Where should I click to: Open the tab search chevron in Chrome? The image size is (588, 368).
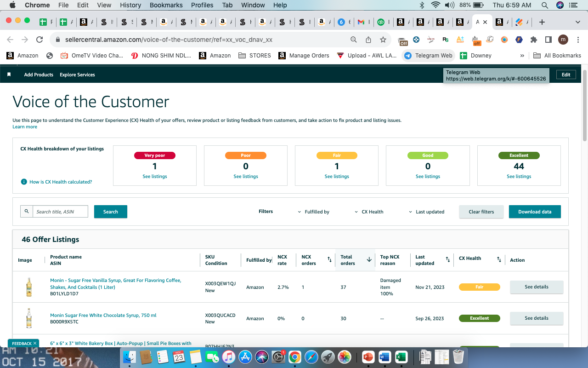pyautogui.click(x=578, y=22)
